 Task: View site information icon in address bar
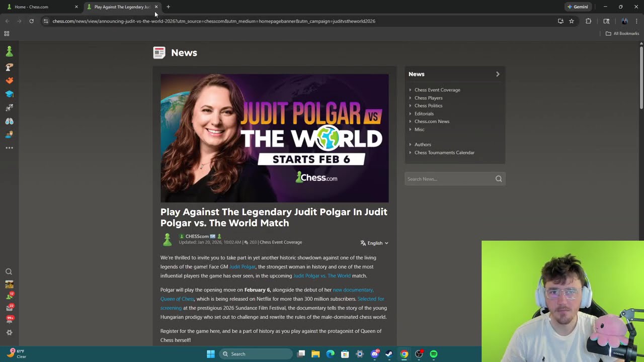[46, 21]
